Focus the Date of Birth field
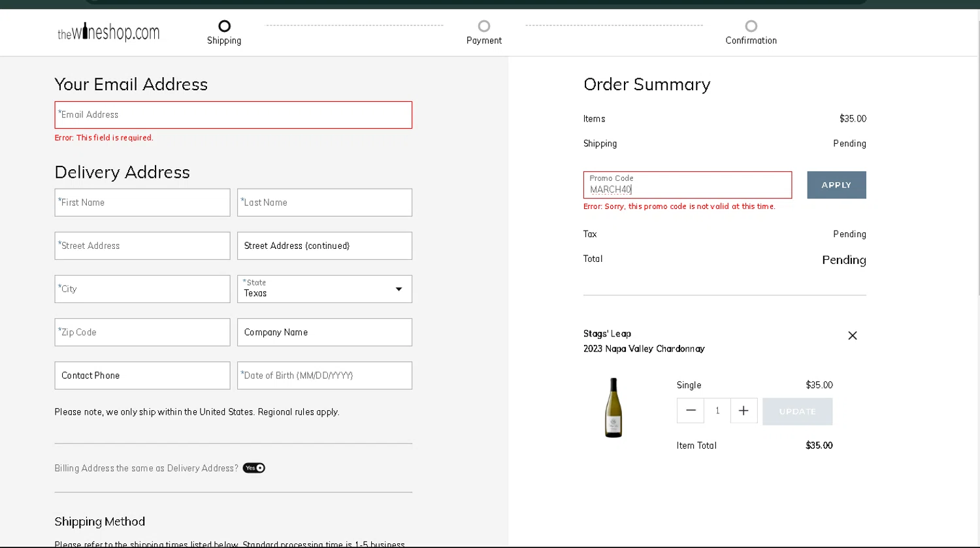 click(325, 376)
